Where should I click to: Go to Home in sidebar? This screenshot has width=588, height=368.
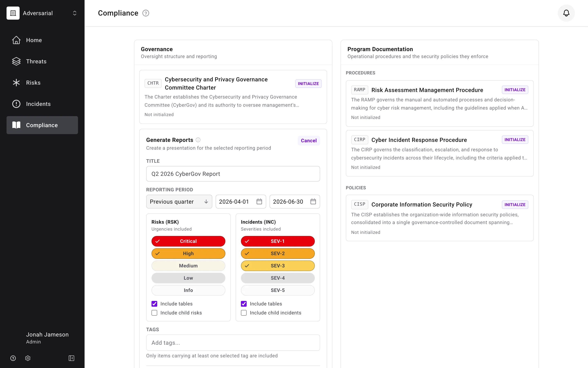42,40
